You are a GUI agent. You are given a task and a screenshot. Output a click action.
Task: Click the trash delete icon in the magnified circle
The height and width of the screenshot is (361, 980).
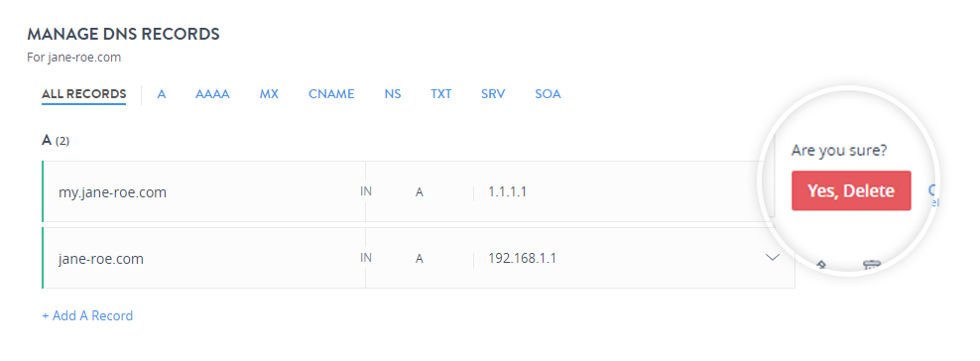871,265
